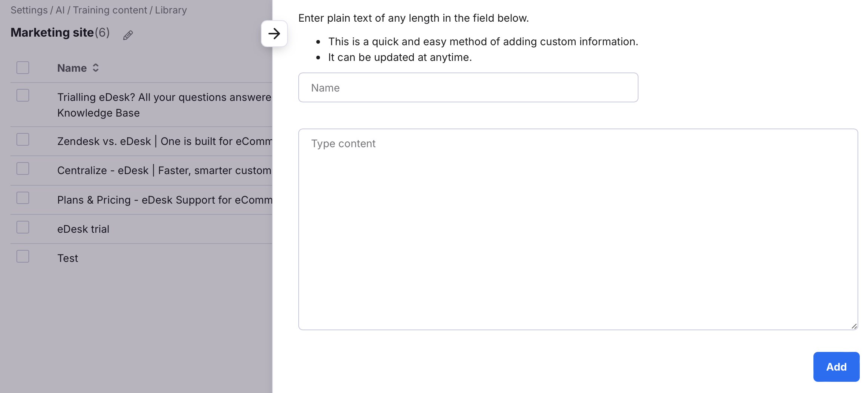Focus the Type content text area
This screenshot has height=393, width=868.
(x=578, y=229)
